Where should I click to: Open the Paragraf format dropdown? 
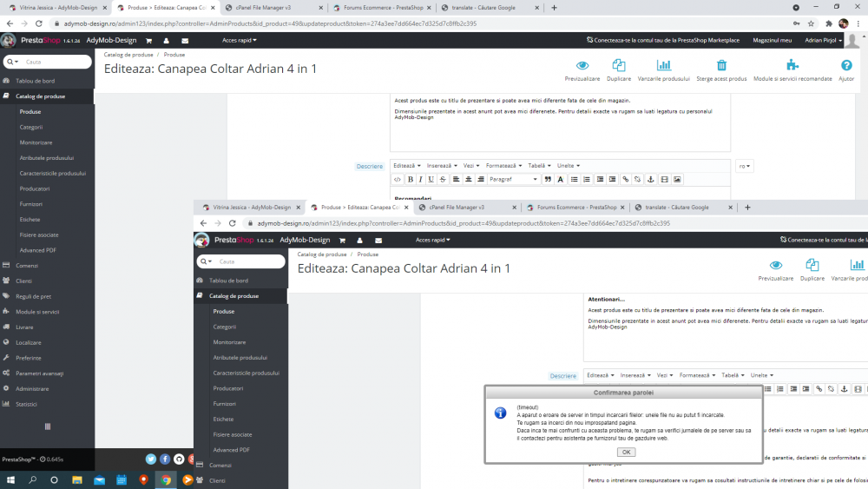pyautogui.click(x=513, y=180)
